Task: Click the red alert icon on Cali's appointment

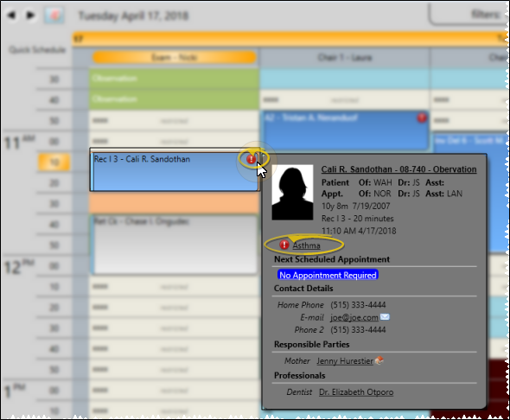Action: coord(251,159)
